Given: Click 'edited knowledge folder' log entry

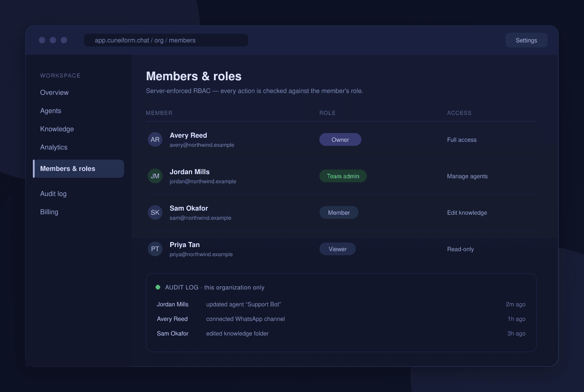Looking at the screenshot, I should (x=237, y=334).
